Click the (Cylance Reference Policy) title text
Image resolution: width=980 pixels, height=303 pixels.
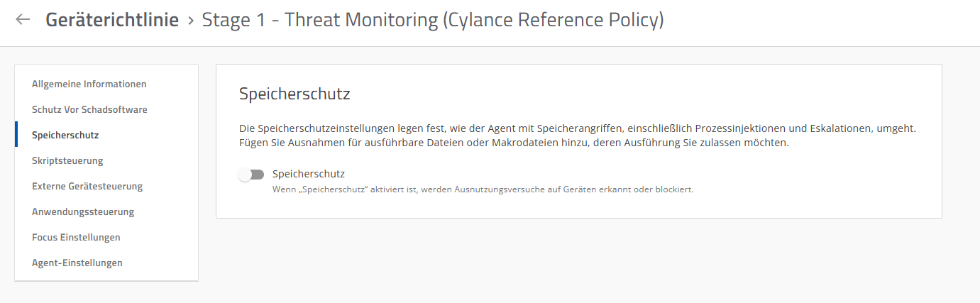553,20
